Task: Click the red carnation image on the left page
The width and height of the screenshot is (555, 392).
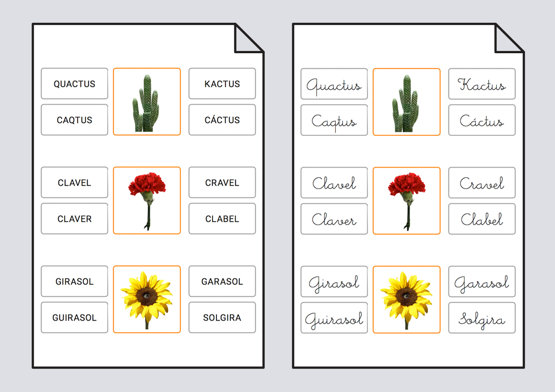Action: [x=147, y=200]
